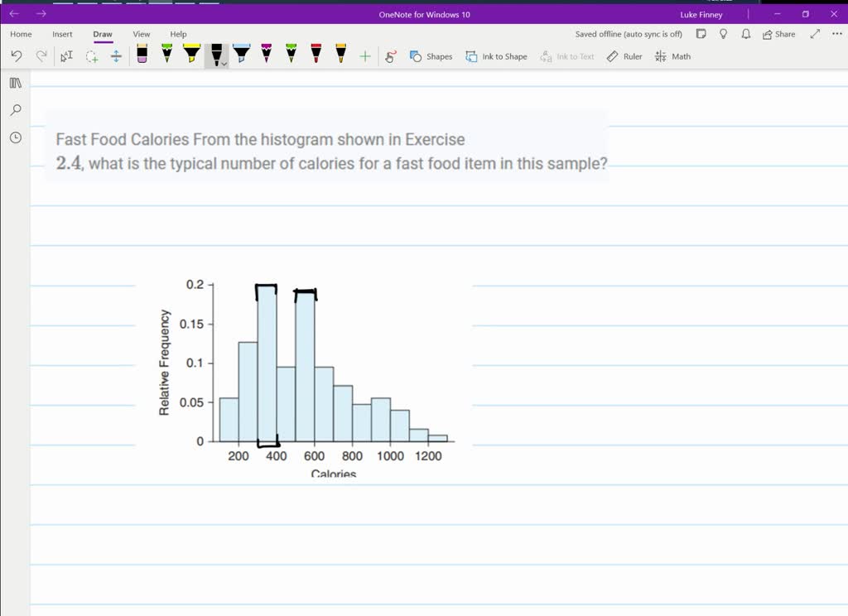The width and height of the screenshot is (848, 616).
Task: Click the Ink to Shape tool
Action: tap(496, 56)
